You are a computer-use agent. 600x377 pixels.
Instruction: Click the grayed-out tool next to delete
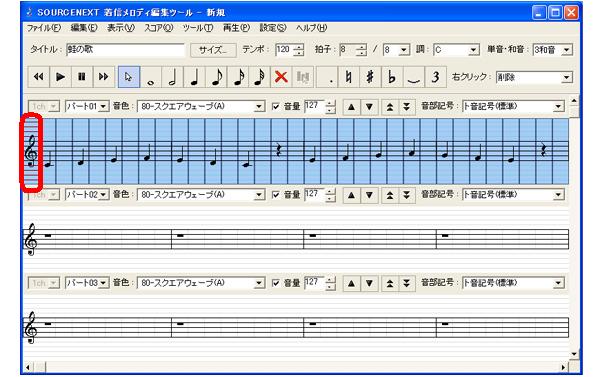point(303,77)
